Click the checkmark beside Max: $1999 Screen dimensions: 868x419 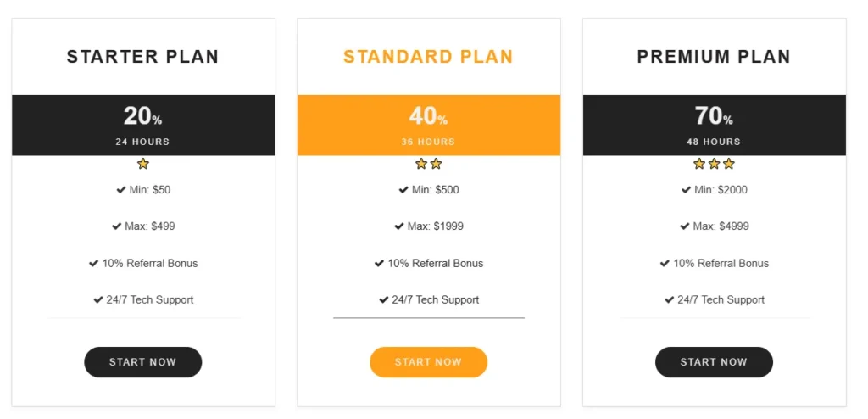[x=399, y=226]
